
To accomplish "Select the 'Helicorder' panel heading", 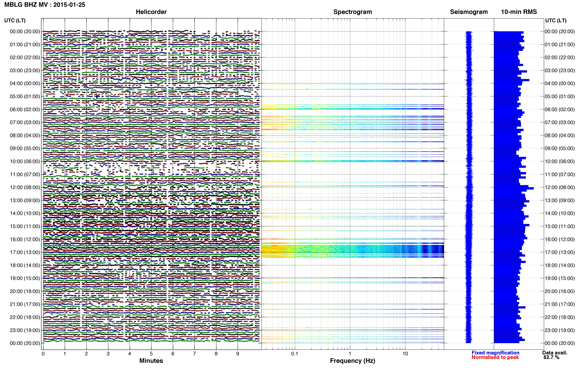I will (151, 12).
